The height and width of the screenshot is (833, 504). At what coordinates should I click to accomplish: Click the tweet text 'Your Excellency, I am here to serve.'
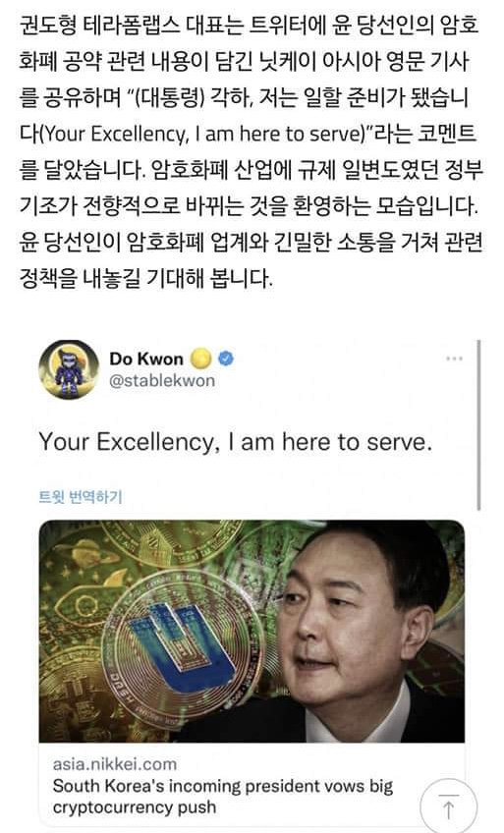(x=235, y=442)
